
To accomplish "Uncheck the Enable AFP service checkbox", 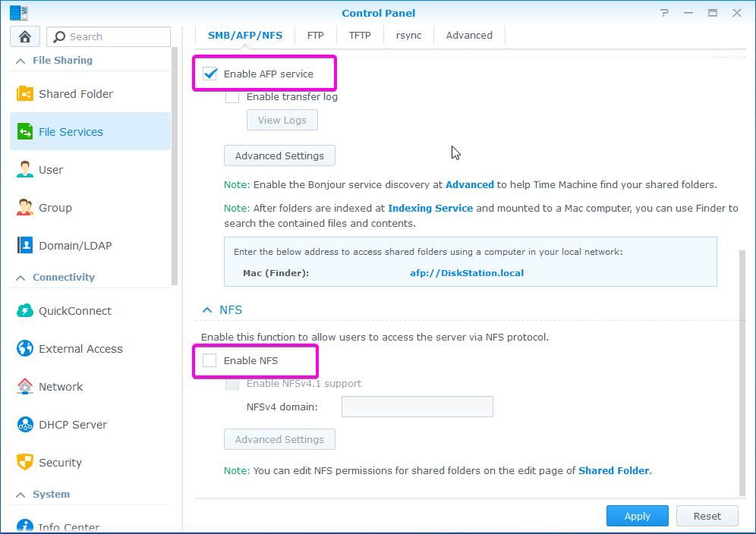I will pyautogui.click(x=209, y=74).
